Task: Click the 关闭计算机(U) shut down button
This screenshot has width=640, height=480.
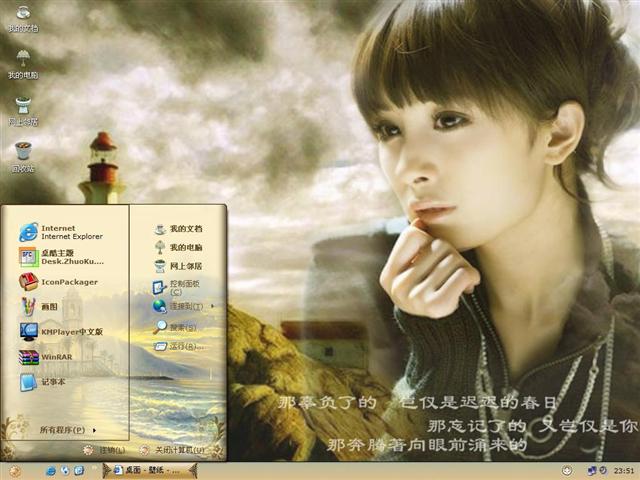Action: coord(171,450)
